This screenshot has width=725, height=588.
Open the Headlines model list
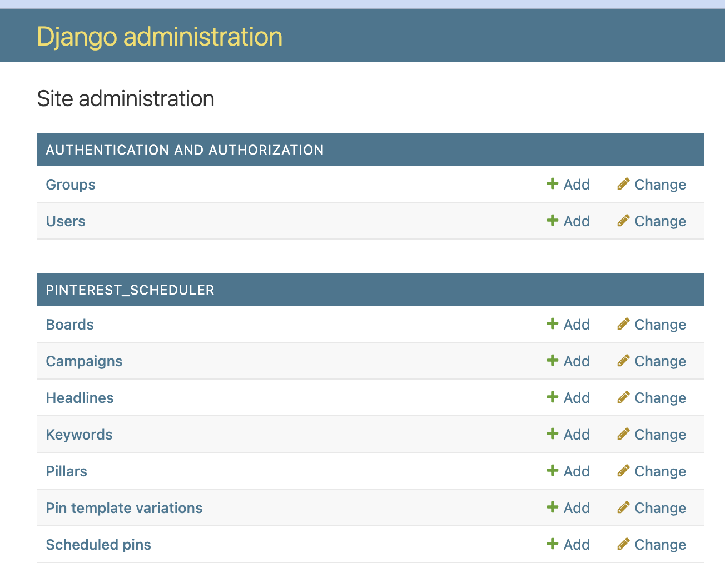click(x=80, y=398)
